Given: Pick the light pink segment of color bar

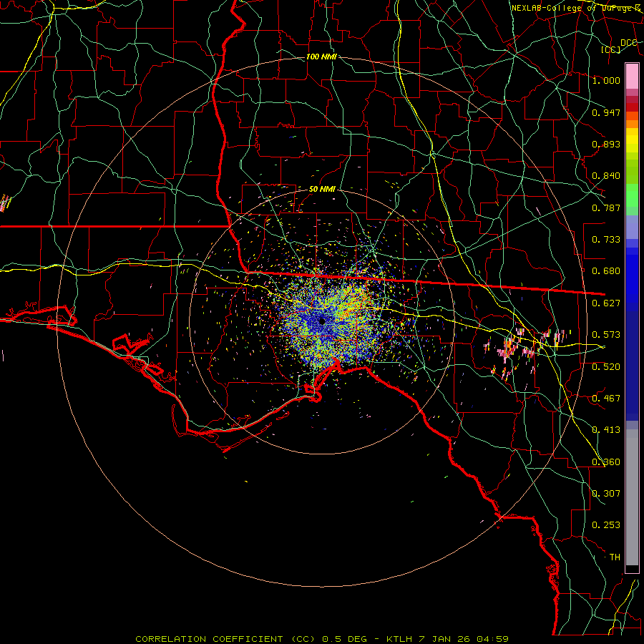Looking at the screenshot, I should (x=632, y=76).
